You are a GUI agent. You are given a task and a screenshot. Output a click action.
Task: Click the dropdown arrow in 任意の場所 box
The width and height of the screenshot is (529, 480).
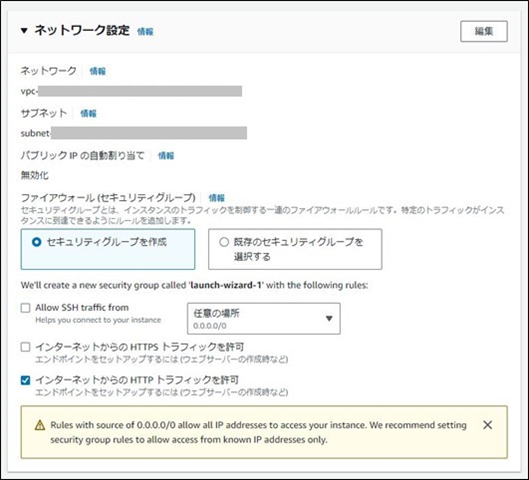[x=329, y=318]
